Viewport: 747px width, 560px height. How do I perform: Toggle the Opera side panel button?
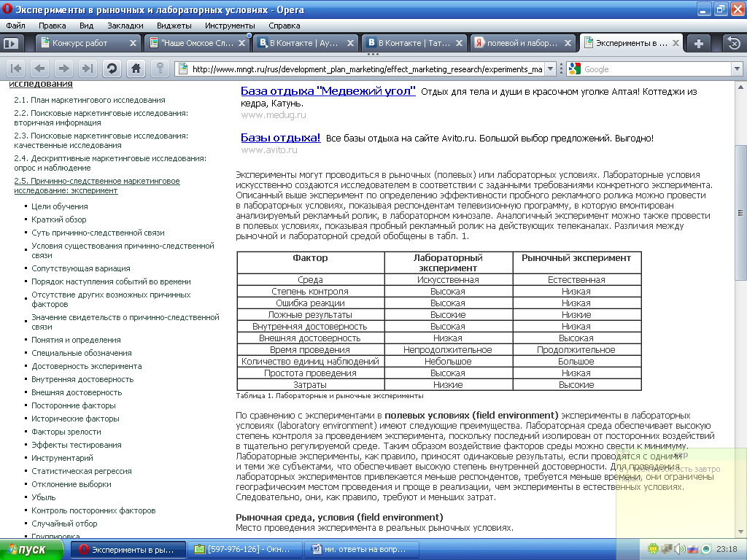point(10,43)
